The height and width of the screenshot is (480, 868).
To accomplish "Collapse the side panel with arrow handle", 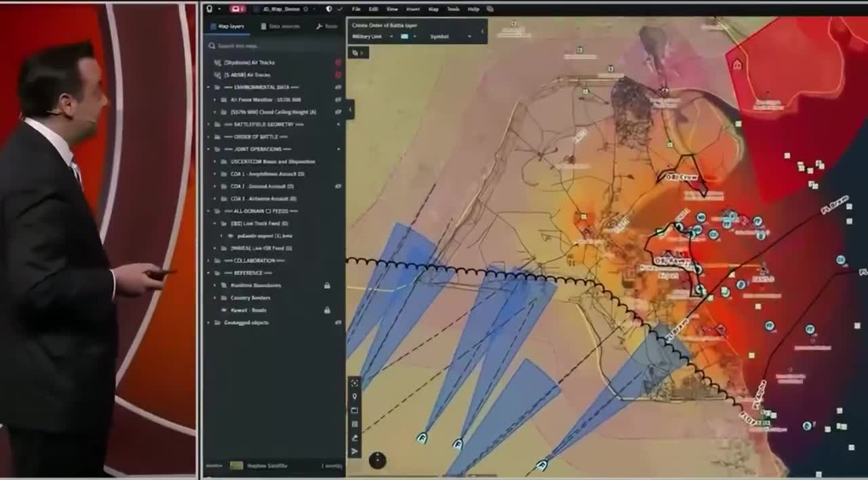I will coord(350,109).
